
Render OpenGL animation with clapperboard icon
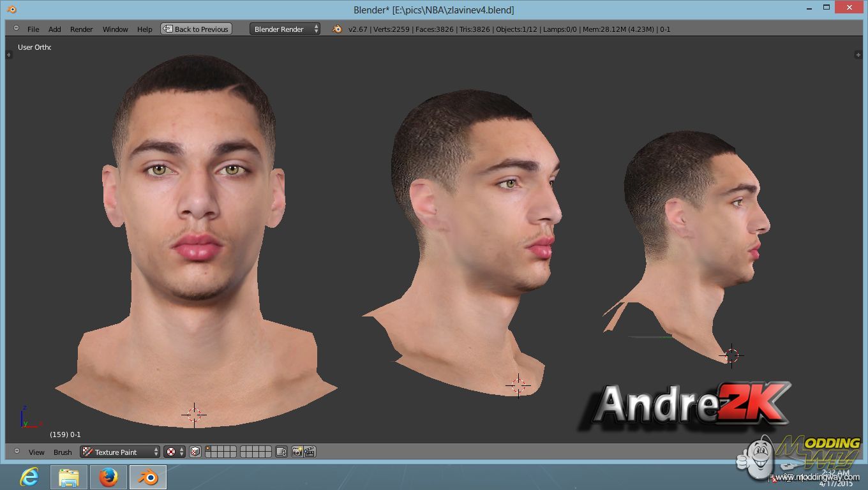(x=310, y=452)
